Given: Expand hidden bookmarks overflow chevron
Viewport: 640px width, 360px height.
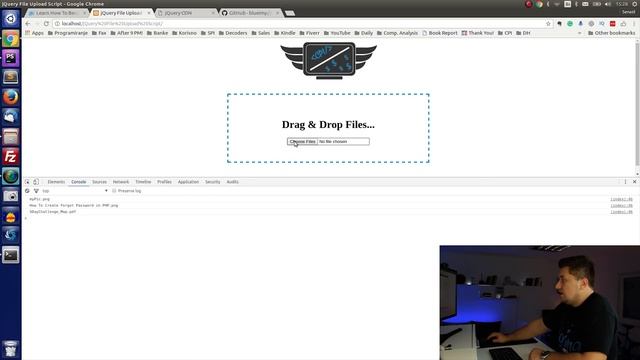Looking at the screenshot, I should point(580,33).
